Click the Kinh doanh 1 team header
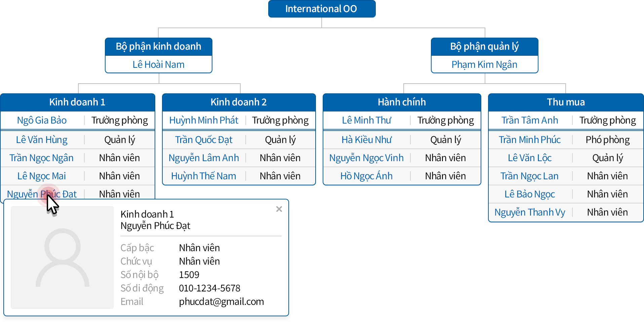644x322 pixels. click(x=77, y=102)
